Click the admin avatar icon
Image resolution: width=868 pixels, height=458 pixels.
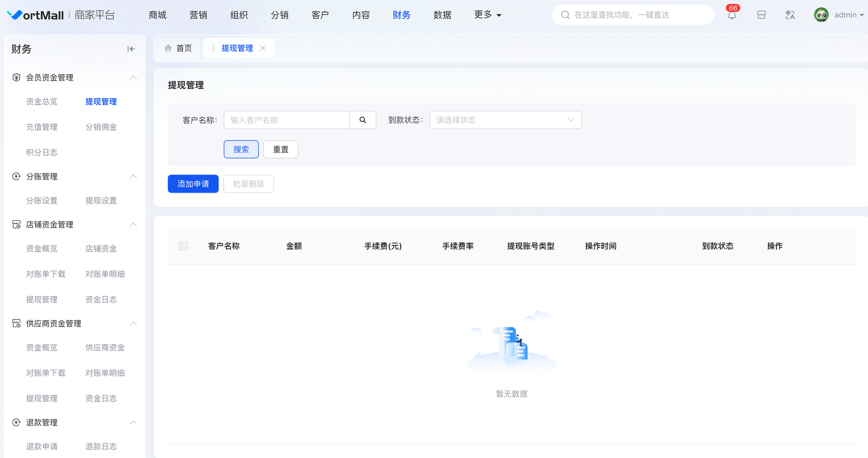[x=821, y=15]
